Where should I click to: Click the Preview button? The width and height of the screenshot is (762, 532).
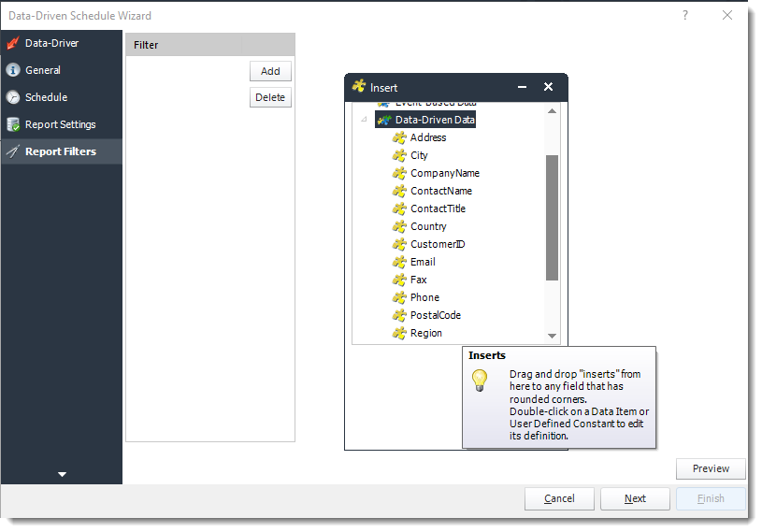click(x=711, y=468)
